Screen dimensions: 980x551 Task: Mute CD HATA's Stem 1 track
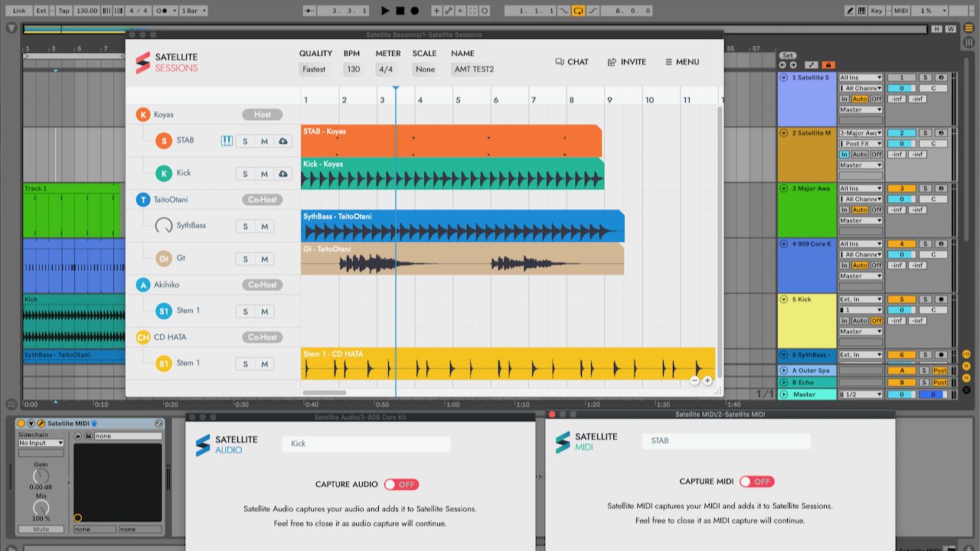(264, 364)
